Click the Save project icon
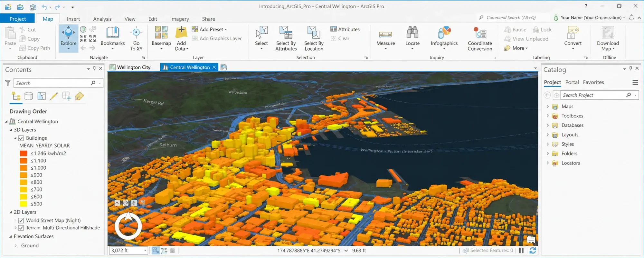Image resolution: width=644 pixels, height=258 pixels. click(33, 7)
